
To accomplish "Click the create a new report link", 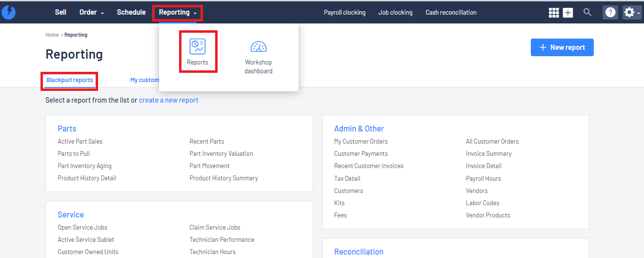I will 168,100.
